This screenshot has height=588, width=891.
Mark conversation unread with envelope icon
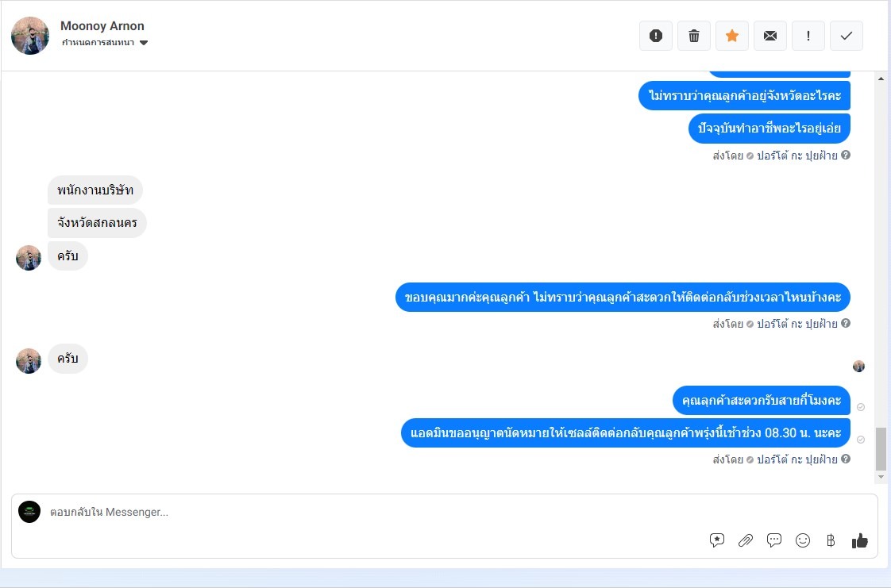pyautogui.click(x=770, y=36)
